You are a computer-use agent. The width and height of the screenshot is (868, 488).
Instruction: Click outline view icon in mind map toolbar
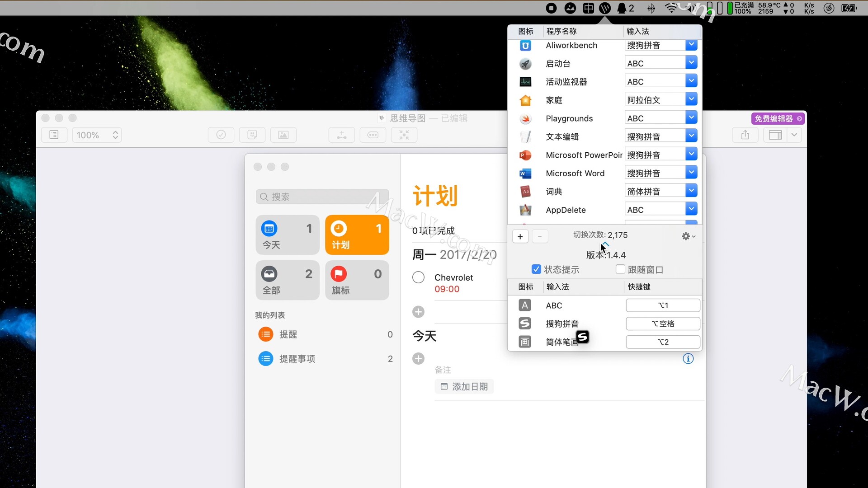point(54,135)
